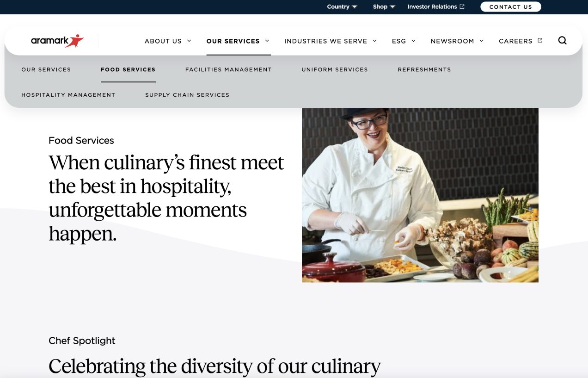Open the Refreshments link

(x=424, y=69)
